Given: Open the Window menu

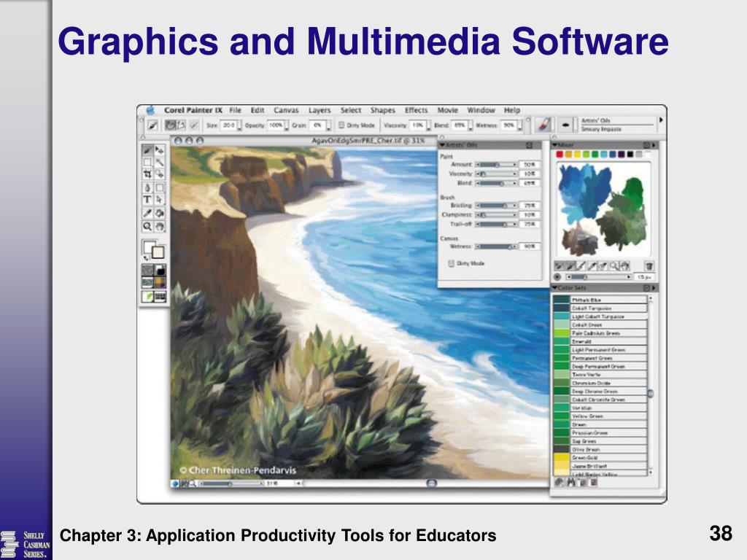Looking at the screenshot, I should (x=481, y=110).
